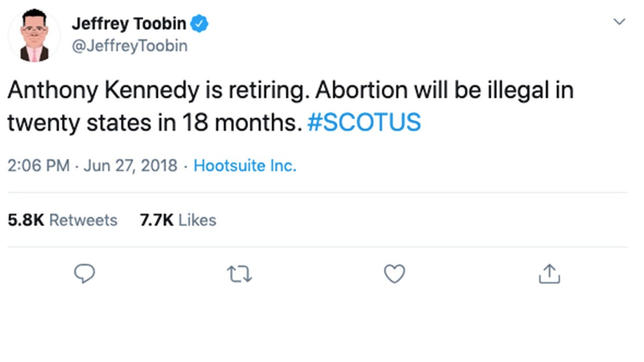This screenshot has height=362, width=644.
Task: Open the #SCOTUS hashtag
Action: click(364, 123)
